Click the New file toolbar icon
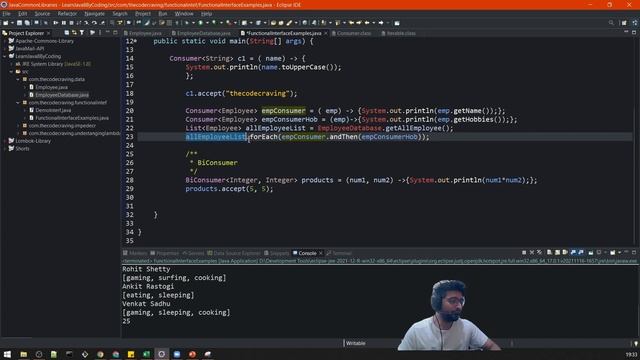Image resolution: width=640 pixels, height=360 pixels. coord(6,23)
